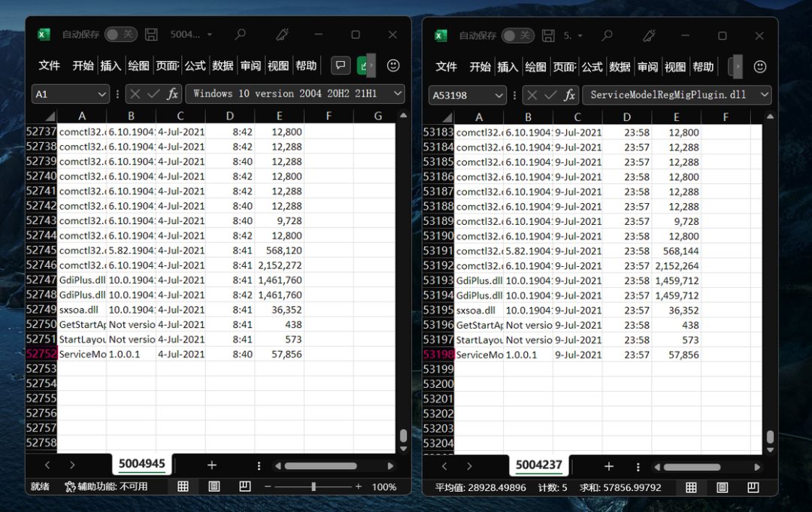Click the Save icon in right window
This screenshot has width=812, height=512.
pos(548,36)
